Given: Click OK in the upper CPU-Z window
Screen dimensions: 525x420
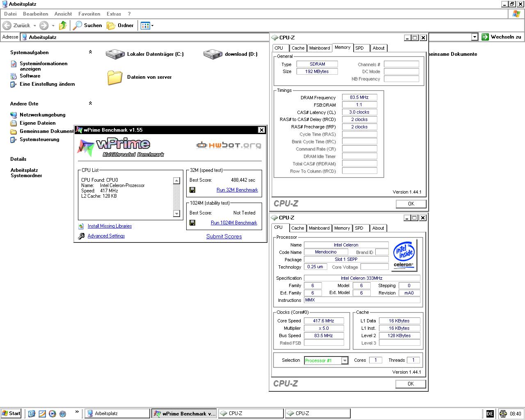Looking at the screenshot, I should coord(411,204).
